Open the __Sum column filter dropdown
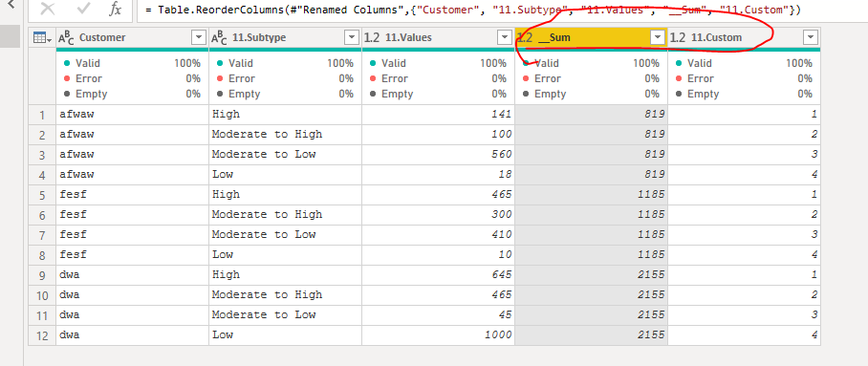This screenshot has height=366, width=868. tap(658, 37)
